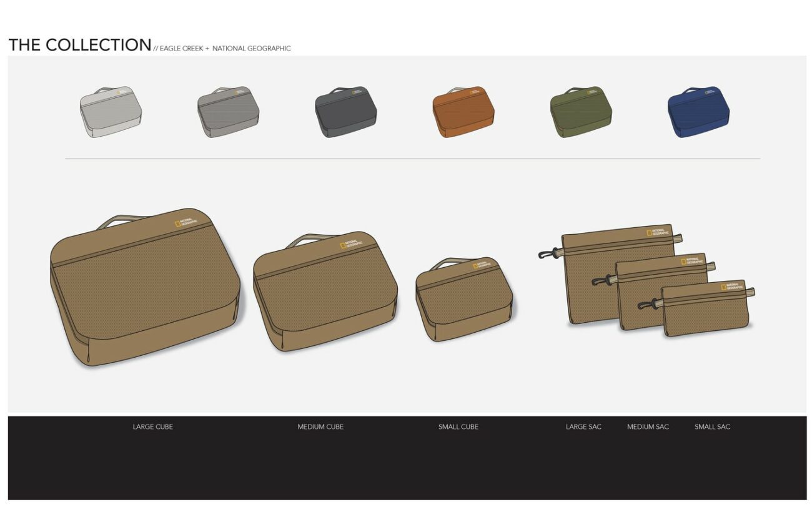Pick the navy blue cube color variant

(x=698, y=113)
